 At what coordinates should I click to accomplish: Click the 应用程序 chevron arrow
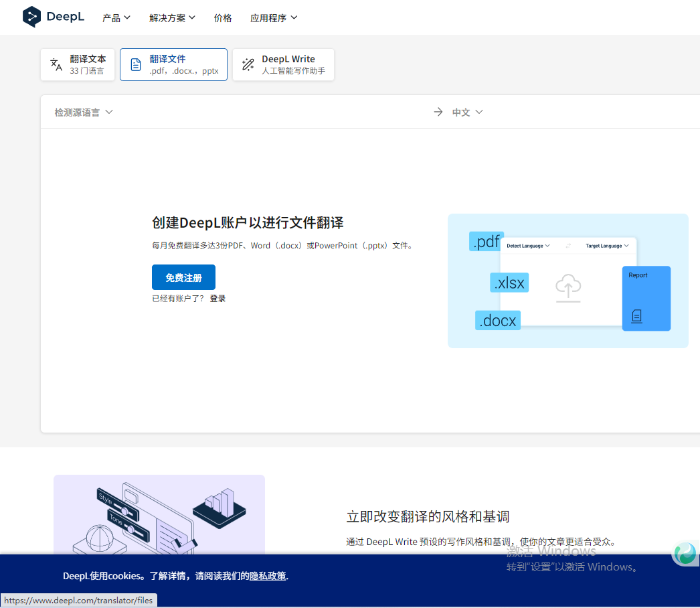click(x=294, y=18)
